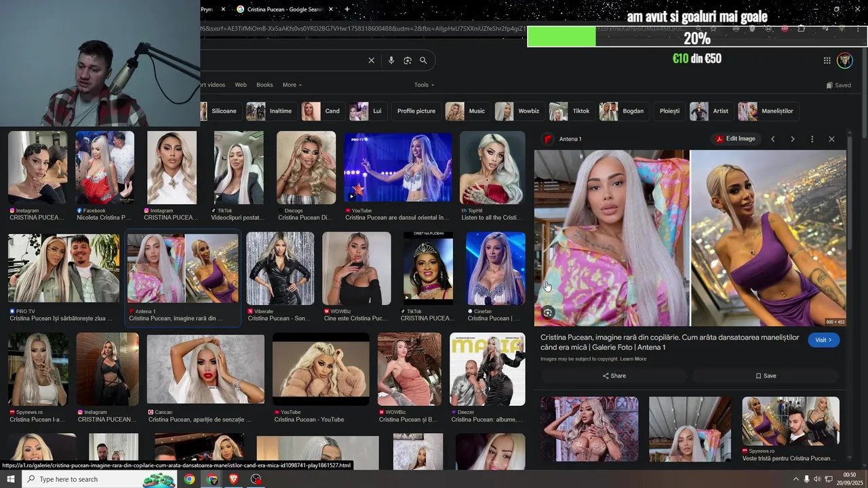The height and width of the screenshot is (488, 868).
Task: Close the image preview panel
Action: point(831,139)
